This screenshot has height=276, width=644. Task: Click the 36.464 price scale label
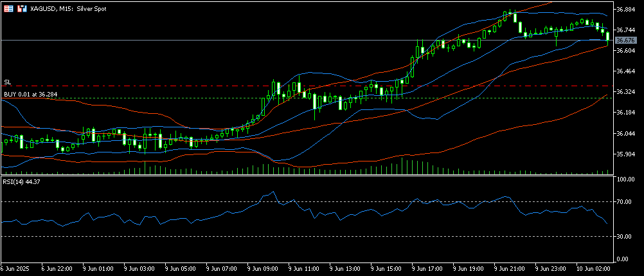(626, 71)
